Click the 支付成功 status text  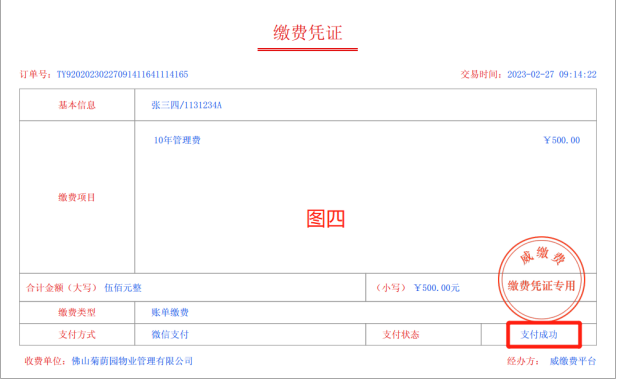539,334
